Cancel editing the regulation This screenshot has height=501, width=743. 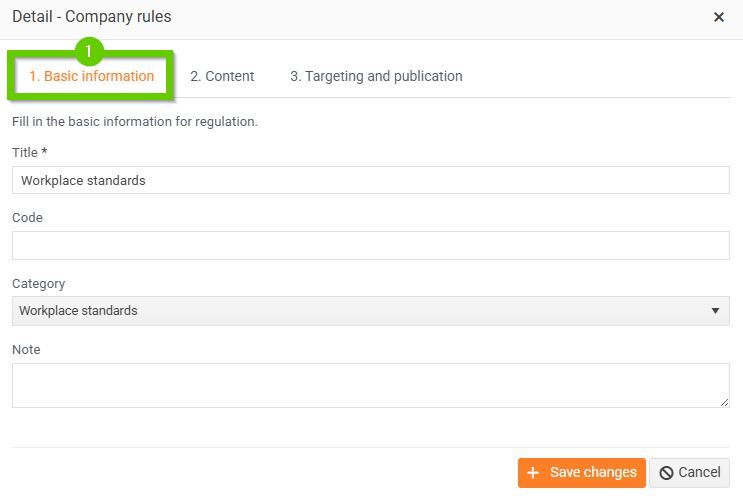[689, 473]
